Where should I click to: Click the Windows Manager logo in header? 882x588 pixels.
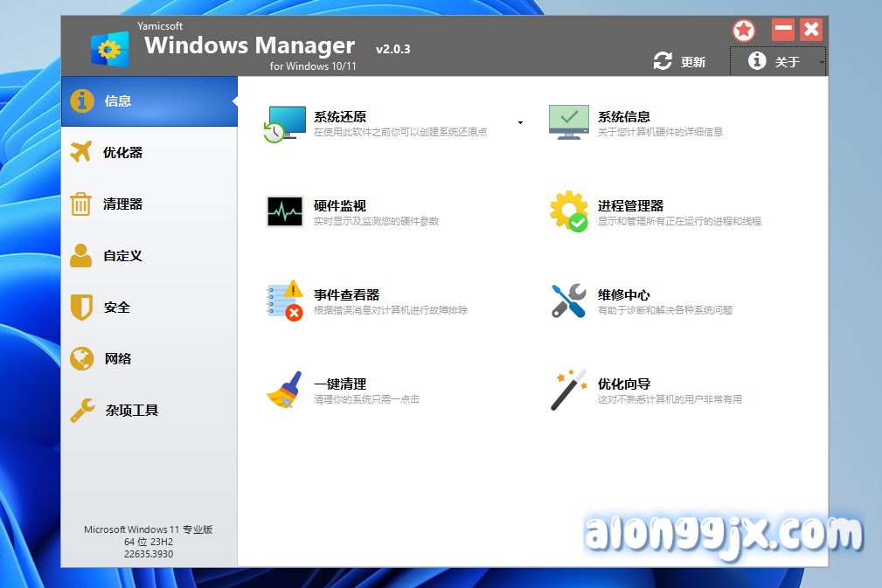[110, 49]
